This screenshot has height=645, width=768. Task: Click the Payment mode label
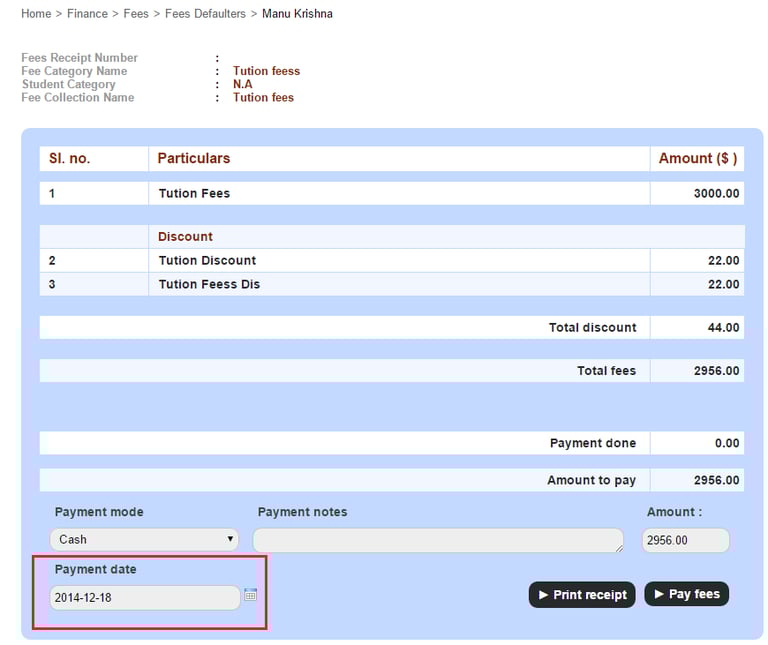(99, 512)
